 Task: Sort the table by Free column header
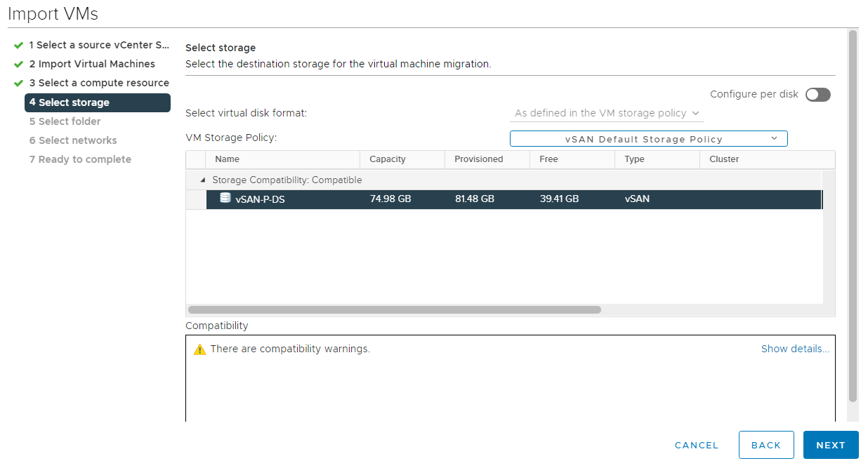(x=548, y=159)
